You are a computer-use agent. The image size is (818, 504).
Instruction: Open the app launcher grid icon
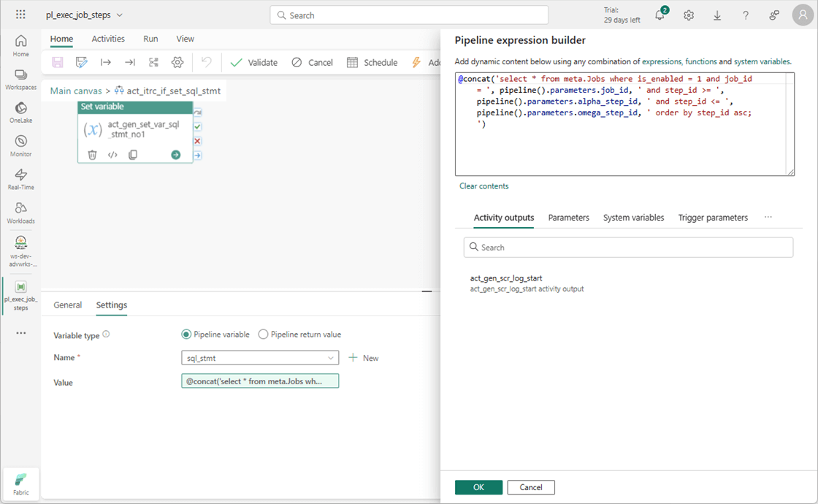(20, 15)
